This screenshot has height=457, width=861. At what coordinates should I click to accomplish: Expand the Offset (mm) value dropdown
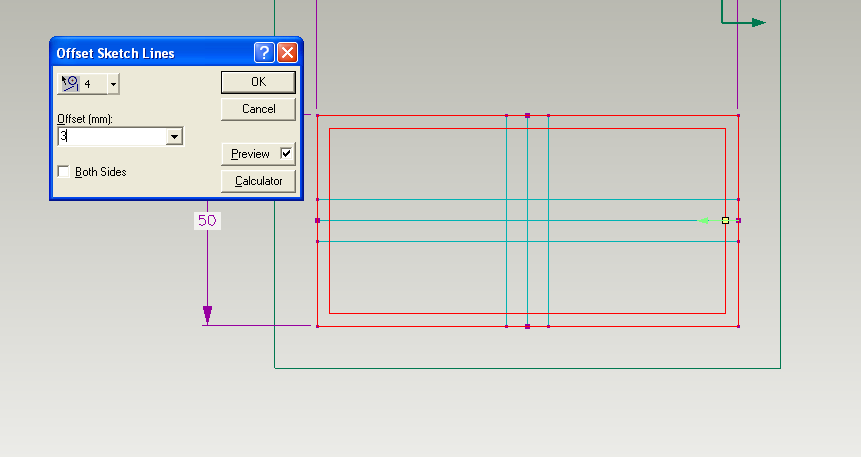[x=175, y=136]
